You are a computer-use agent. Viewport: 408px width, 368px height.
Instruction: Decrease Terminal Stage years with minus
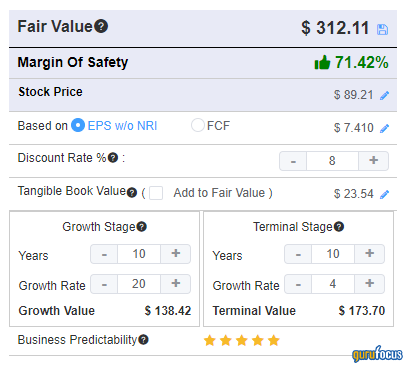pyautogui.click(x=298, y=254)
